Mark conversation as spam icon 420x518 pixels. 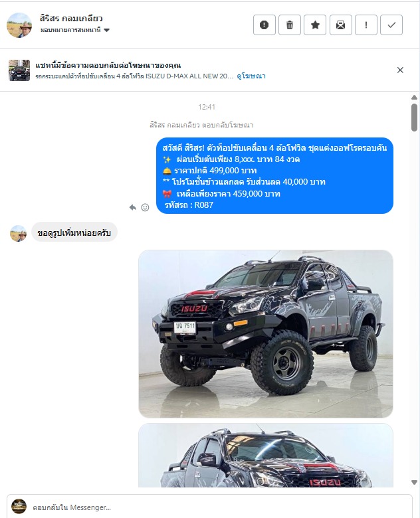tap(264, 25)
